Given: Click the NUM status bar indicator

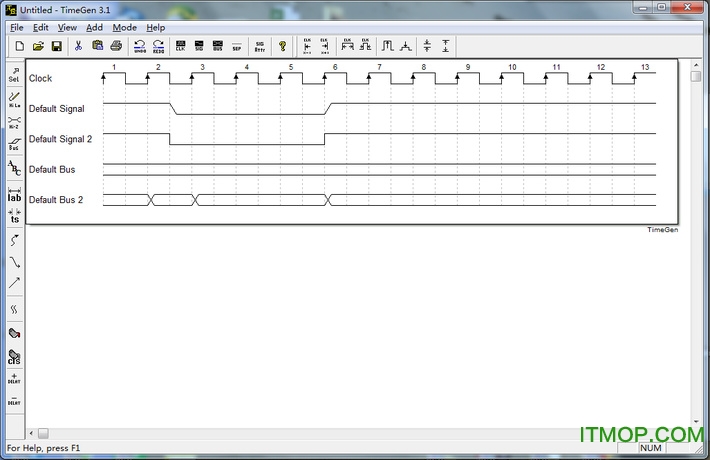Looking at the screenshot, I should pyautogui.click(x=651, y=448).
